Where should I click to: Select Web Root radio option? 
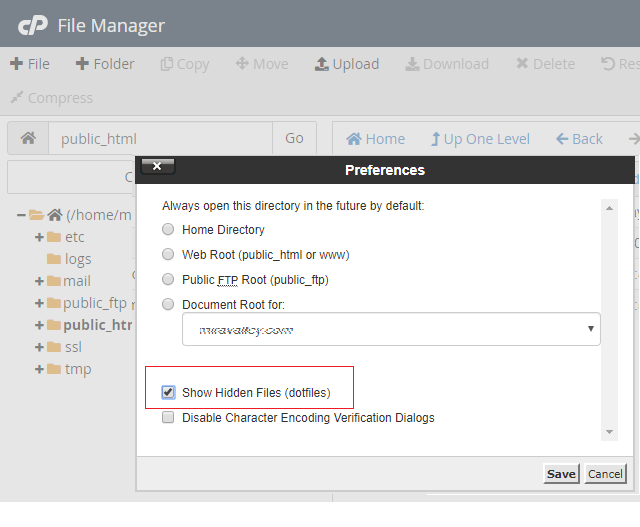[168, 255]
